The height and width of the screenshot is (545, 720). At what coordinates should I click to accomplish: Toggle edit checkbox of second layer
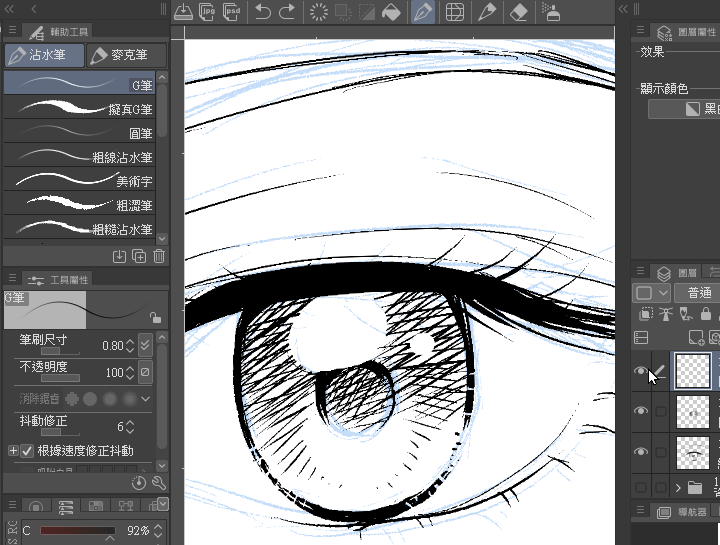(x=661, y=411)
